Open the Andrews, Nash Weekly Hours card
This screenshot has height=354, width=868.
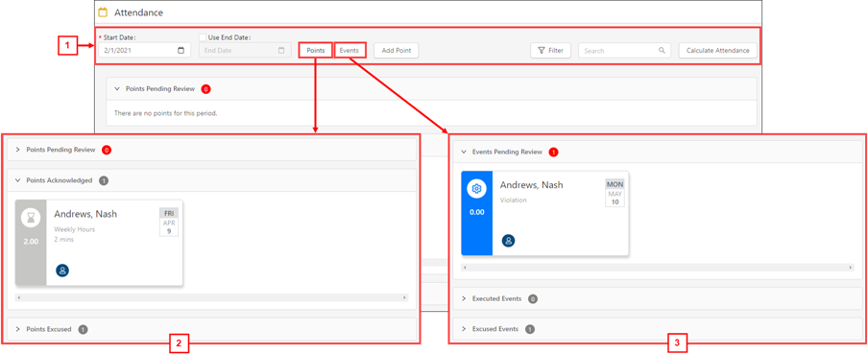tap(99, 243)
